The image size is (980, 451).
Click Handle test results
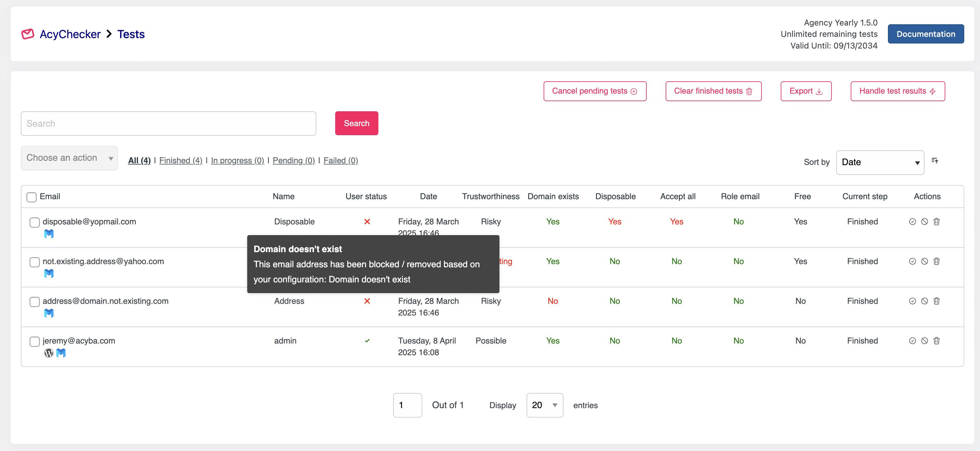[x=897, y=91]
